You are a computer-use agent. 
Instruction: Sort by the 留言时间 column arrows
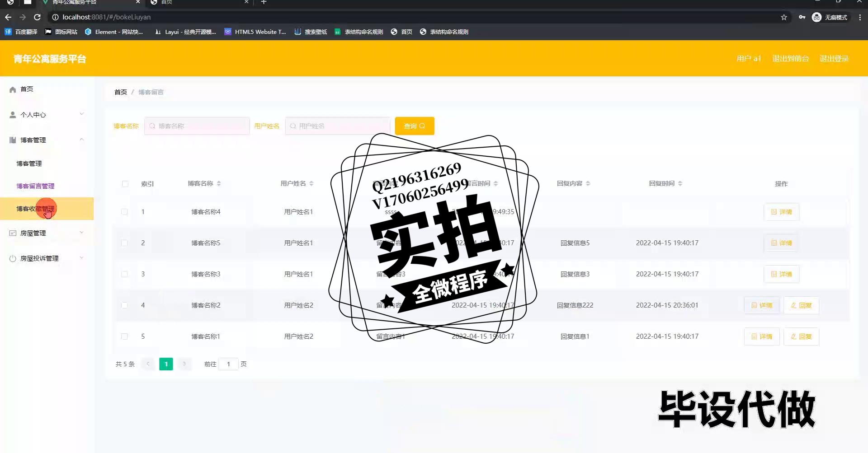(496, 183)
